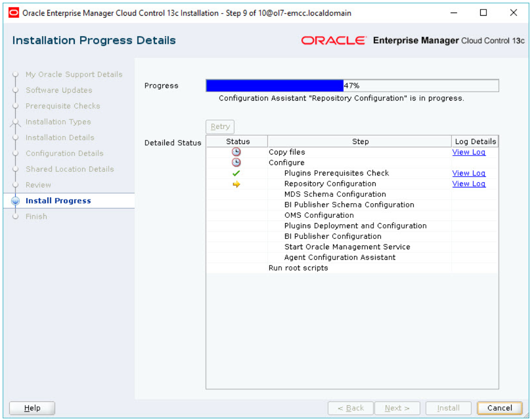Click the Help button
Image resolution: width=532 pixels, height=420 pixels.
point(32,408)
